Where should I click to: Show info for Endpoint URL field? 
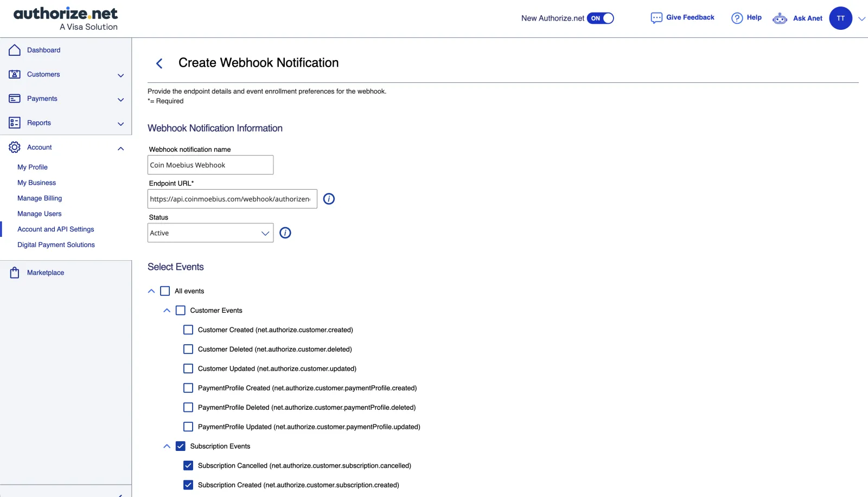[x=329, y=199]
